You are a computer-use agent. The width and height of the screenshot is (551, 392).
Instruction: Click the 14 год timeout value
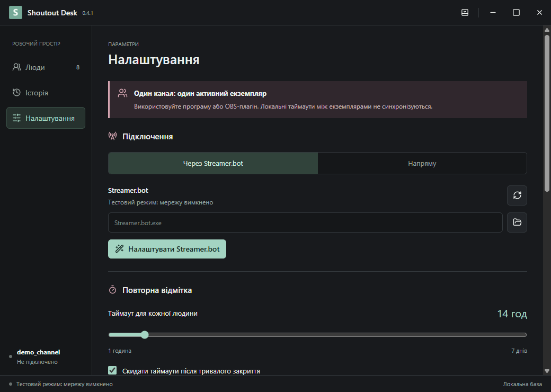[512, 314]
